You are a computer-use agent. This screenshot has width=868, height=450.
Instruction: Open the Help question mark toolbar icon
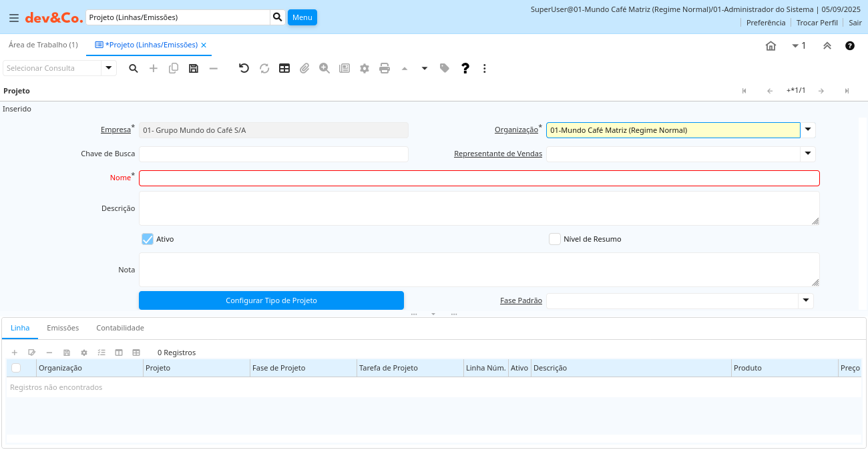coord(465,68)
